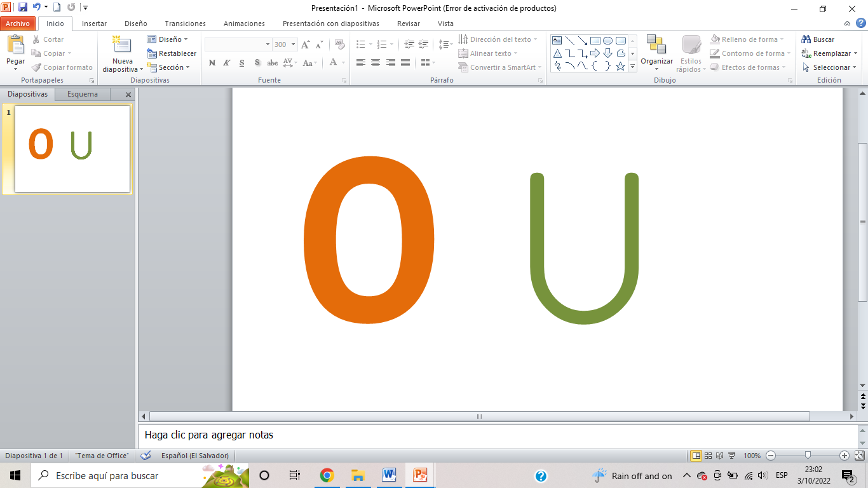Click the Pegar paste icon

(15, 45)
